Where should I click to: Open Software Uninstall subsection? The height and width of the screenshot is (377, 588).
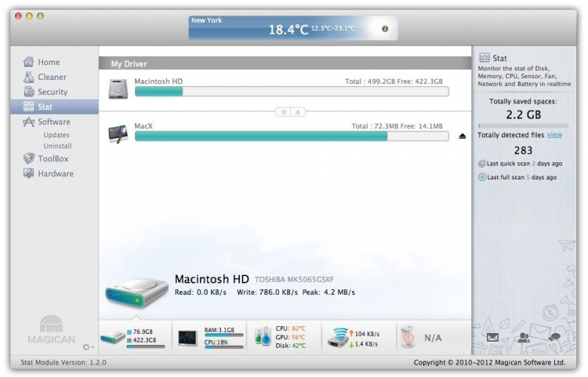[x=57, y=146]
